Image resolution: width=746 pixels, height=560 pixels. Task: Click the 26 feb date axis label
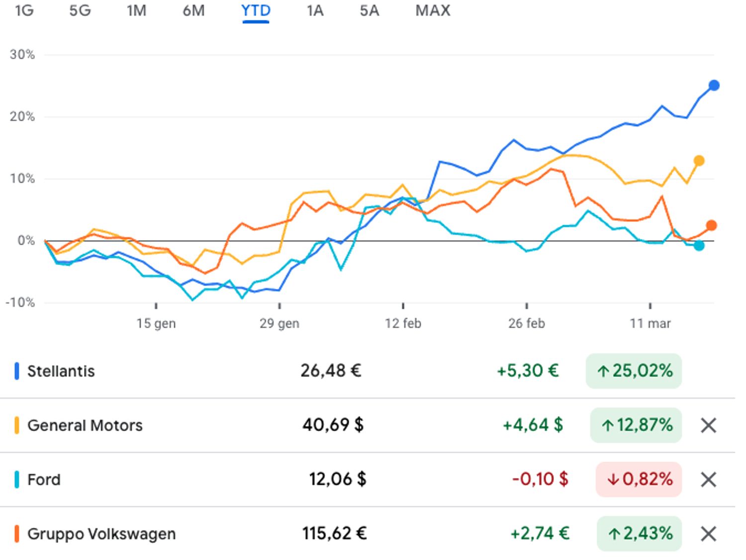click(527, 323)
